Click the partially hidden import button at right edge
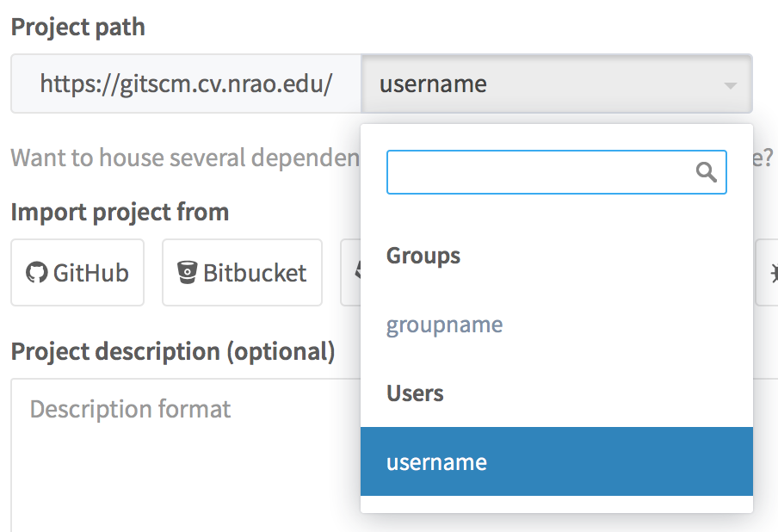 point(768,273)
